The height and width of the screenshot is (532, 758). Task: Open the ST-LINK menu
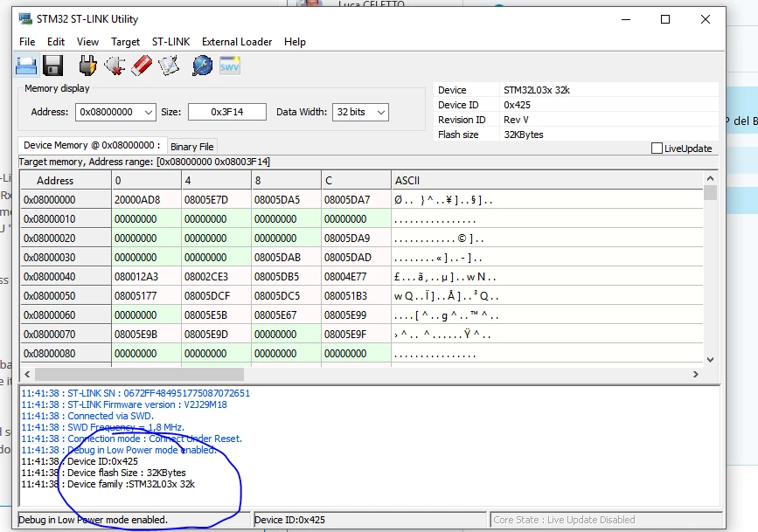[x=170, y=42]
